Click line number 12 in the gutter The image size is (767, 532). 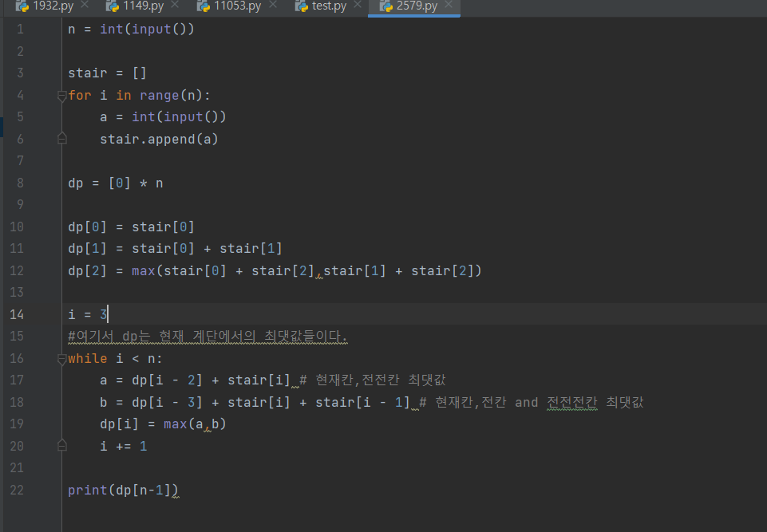tap(17, 270)
